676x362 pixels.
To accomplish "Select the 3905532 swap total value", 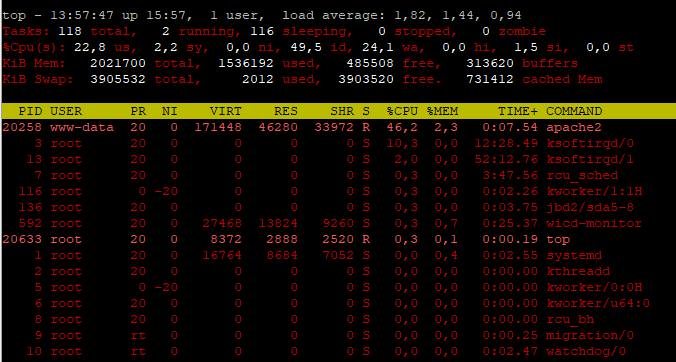I will [118, 79].
